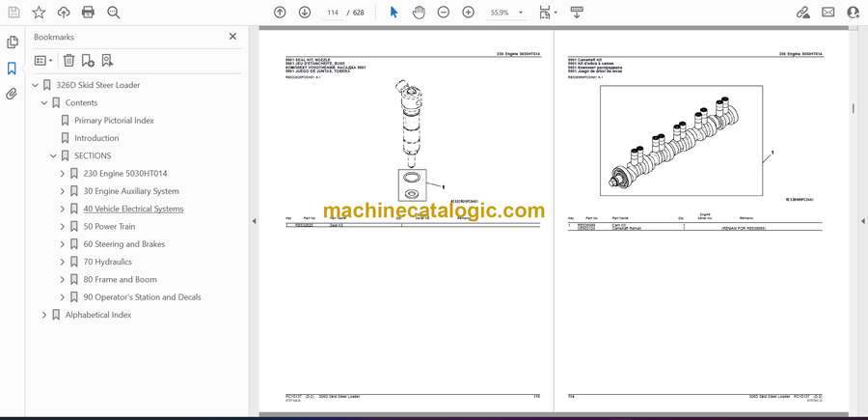Jump to 60 Steering and Brakes section
Screen dimensions: 868x420
[x=124, y=244]
